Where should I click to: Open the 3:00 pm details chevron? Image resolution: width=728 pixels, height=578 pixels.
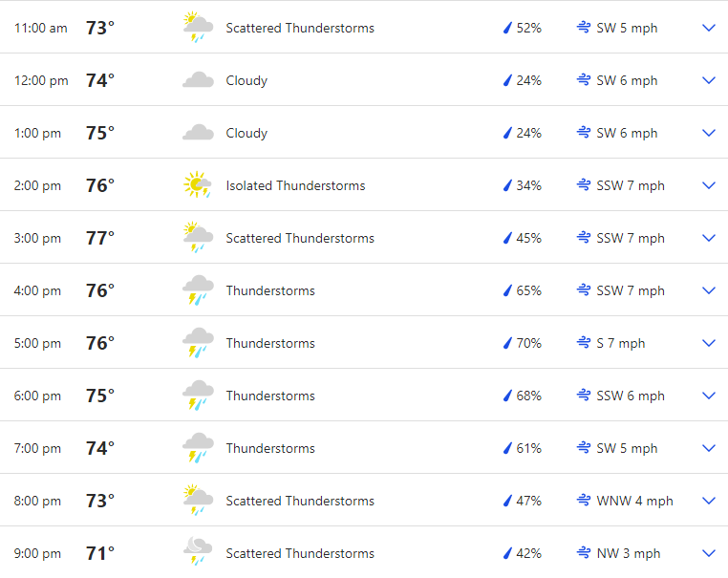coord(709,238)
